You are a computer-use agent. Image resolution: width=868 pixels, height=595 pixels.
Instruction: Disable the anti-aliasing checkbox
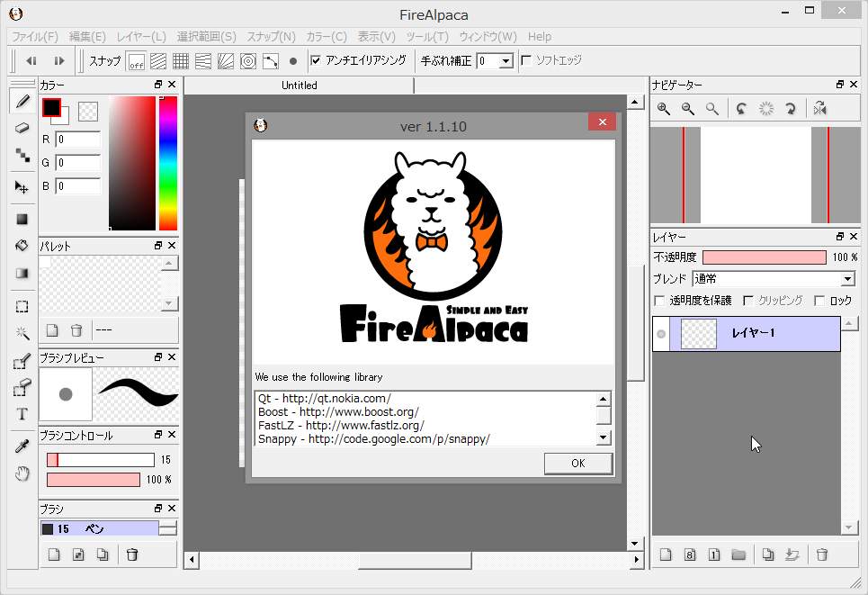[x=316, y=61]
